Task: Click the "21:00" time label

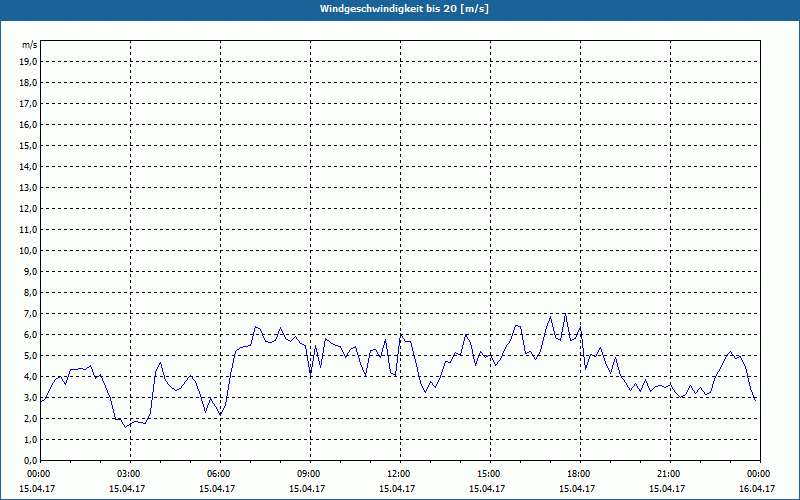Action: point(669,474)
